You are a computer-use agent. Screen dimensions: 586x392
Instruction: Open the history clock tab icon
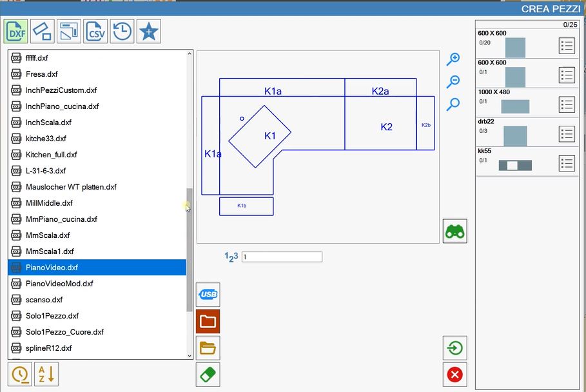(122, 31)
